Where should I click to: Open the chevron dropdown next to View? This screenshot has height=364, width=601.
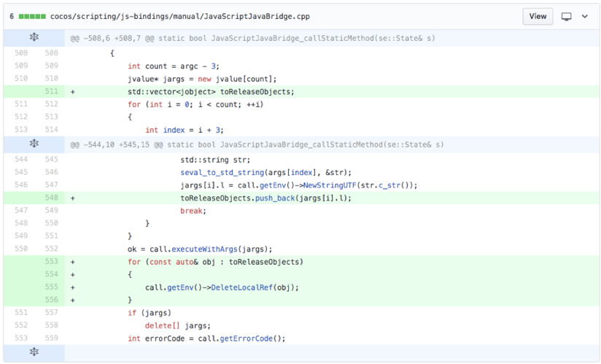pos(585,16)
